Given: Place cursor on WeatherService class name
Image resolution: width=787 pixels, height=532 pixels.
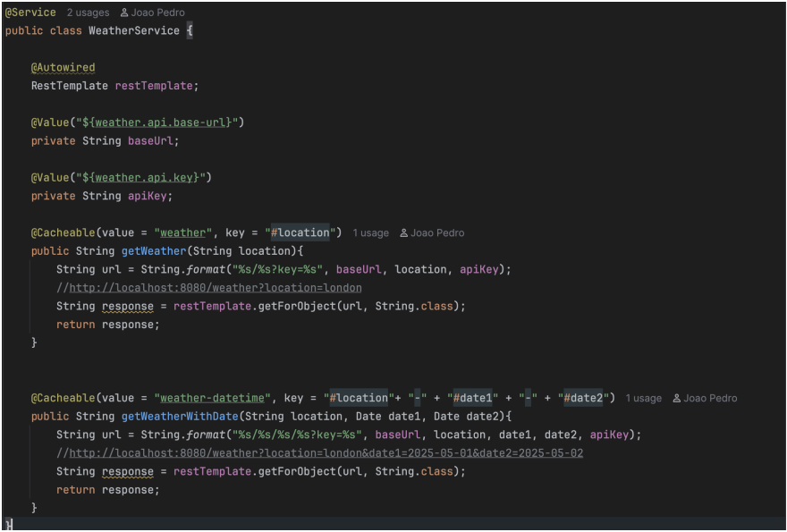Looking at the screenshot, I should 134,30.
